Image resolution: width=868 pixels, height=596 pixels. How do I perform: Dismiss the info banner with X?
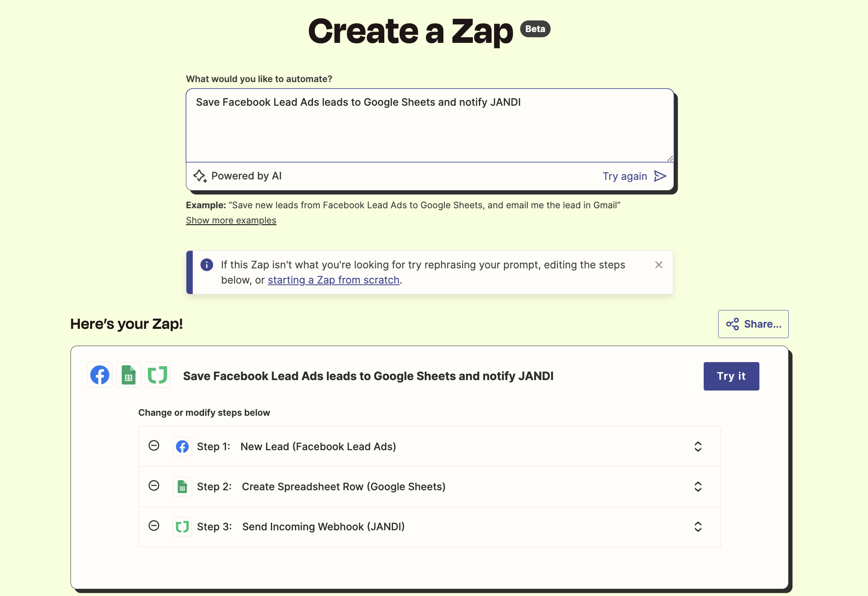658,265
